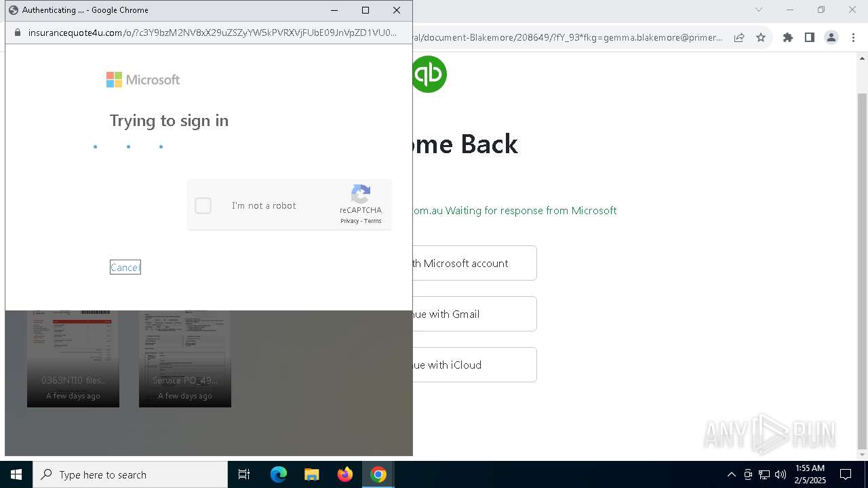Open reCAPTCHA Privacy link
This screenshot has width=868, height=488.
click(x=349, y=221)
